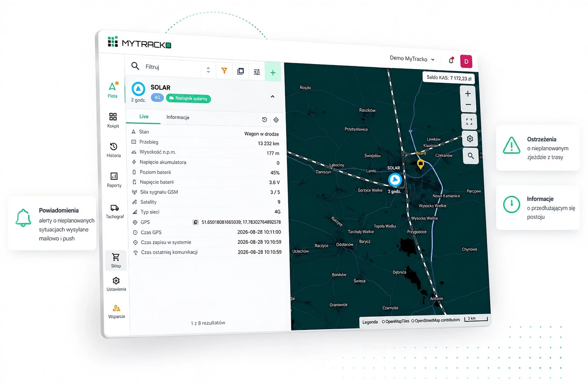Change sort order with the up/down arrows

(x=208, y=70)
